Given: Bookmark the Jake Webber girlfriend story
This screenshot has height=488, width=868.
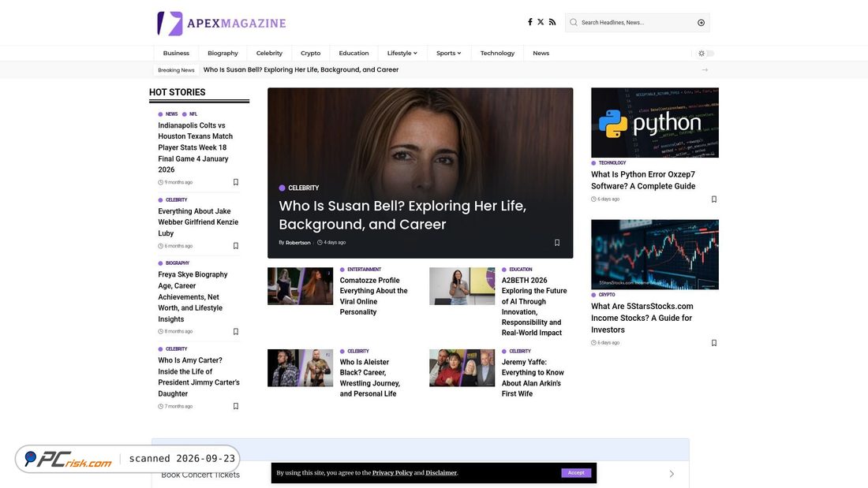Looking at the screenshot, I should pyautogui.click(x=235, y=246).
